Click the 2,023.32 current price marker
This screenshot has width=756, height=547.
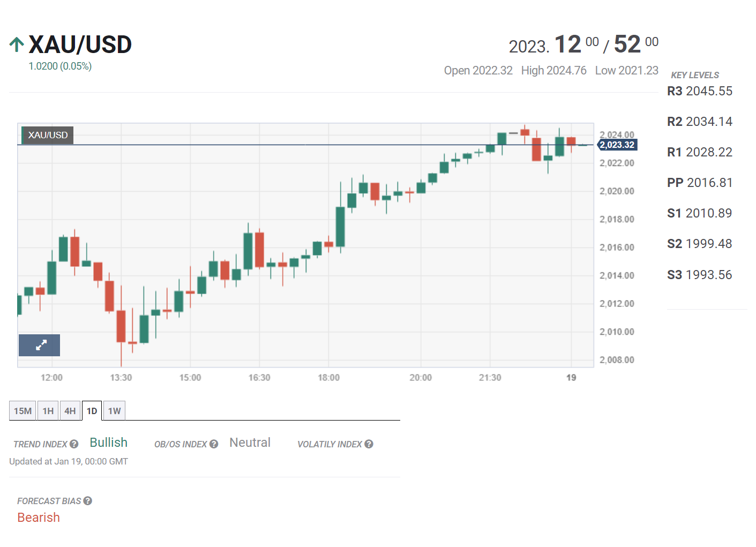617,145
